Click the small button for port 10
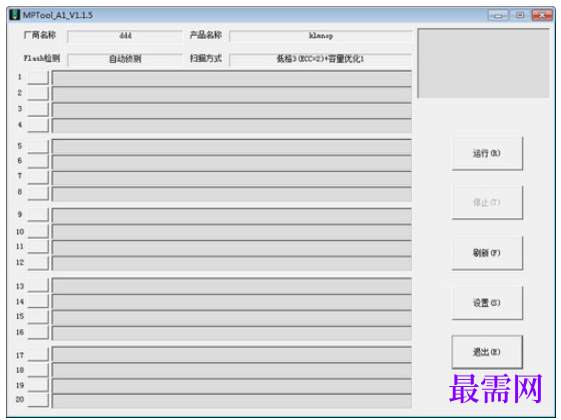Image resolution: width=561 pixels, height=420 pixels. (38, 231)
